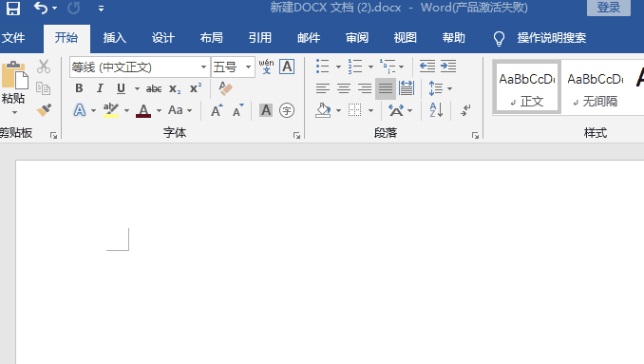Viewport: 644px width, 364px height.
Task: Switch to the 视图 tab
Action: [x=406, y=38]
